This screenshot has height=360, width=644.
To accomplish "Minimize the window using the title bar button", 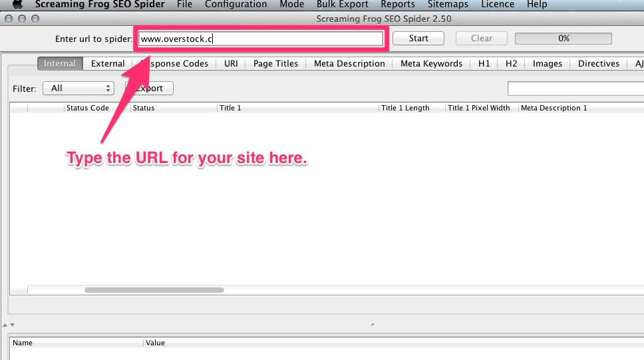I will pos(22,19).
